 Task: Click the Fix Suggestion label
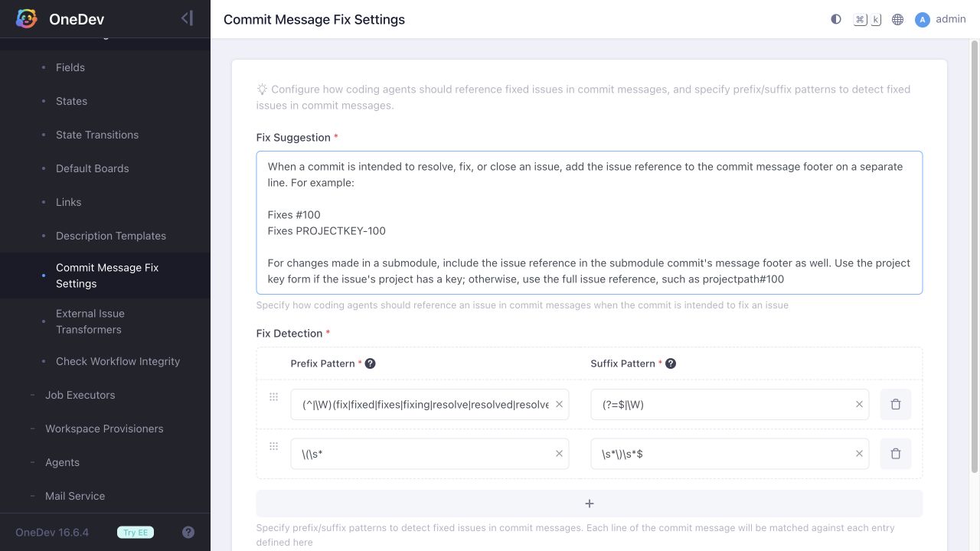tap(293, 138)
